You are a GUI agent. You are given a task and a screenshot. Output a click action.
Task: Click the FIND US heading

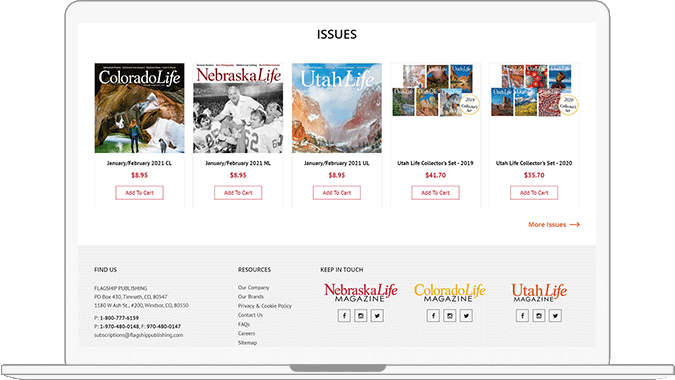coord(105,270)
